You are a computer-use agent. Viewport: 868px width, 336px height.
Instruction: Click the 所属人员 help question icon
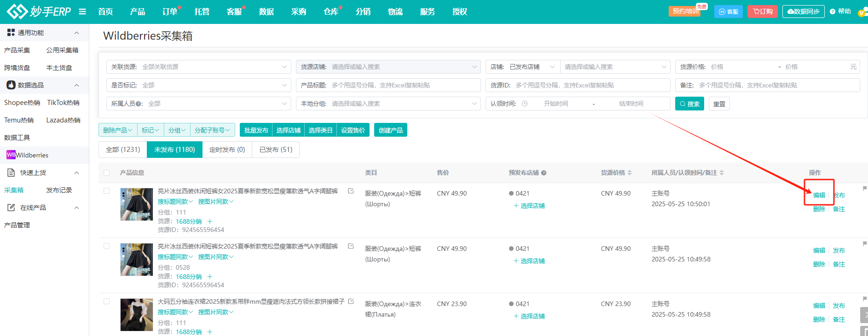pyautogui.click(x=139, y=104)
